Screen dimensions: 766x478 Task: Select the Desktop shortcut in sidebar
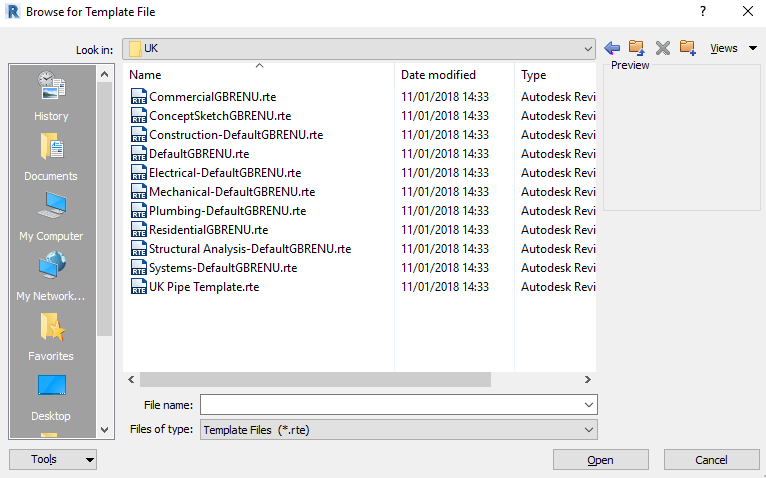(51, 397)
